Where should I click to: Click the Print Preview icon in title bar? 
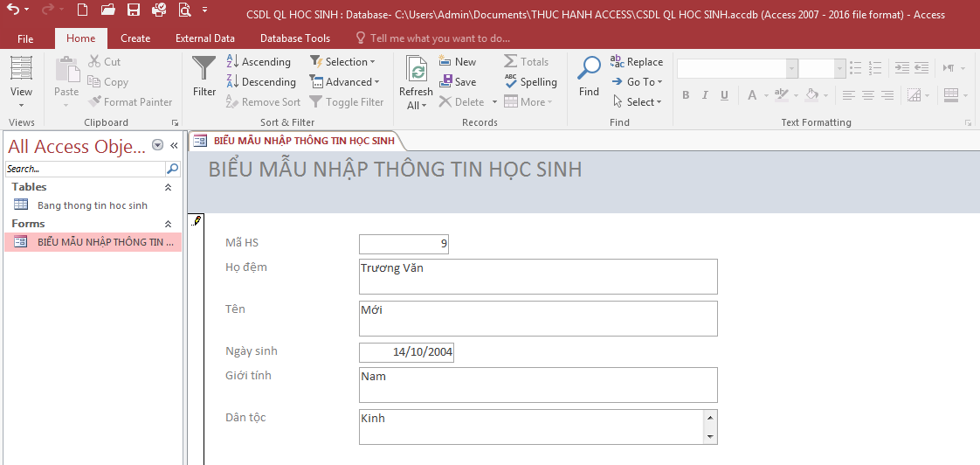point(183,10)
